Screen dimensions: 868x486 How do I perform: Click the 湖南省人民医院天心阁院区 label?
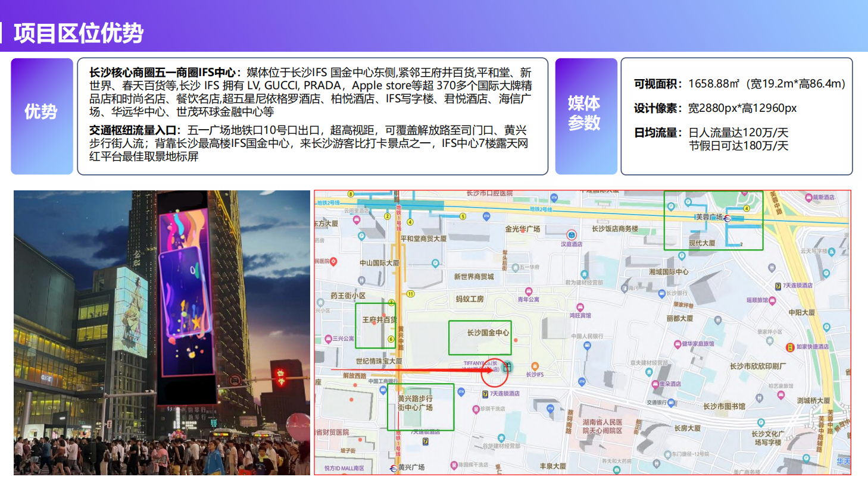coord(602,427)
